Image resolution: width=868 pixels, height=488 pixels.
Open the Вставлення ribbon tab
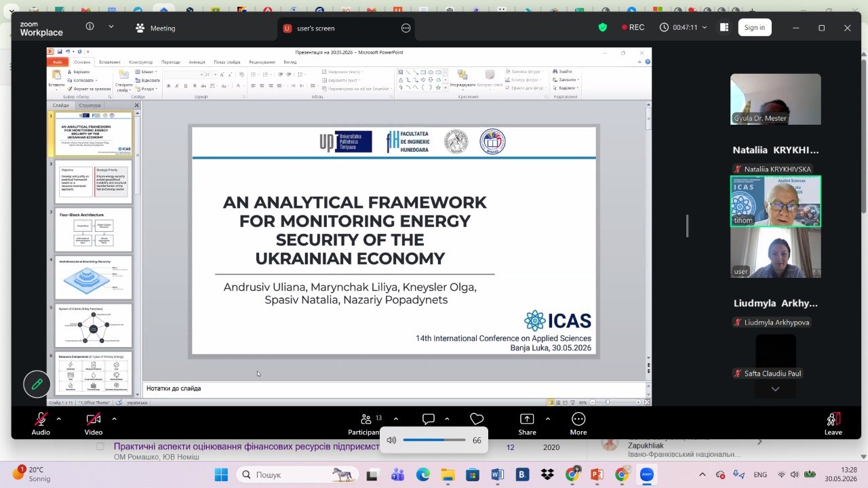[110, 62]
